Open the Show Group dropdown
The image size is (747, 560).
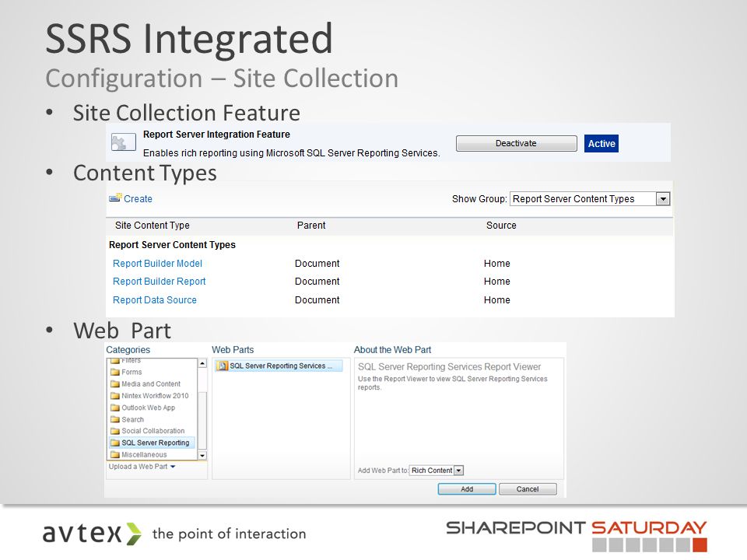(590, 199)
